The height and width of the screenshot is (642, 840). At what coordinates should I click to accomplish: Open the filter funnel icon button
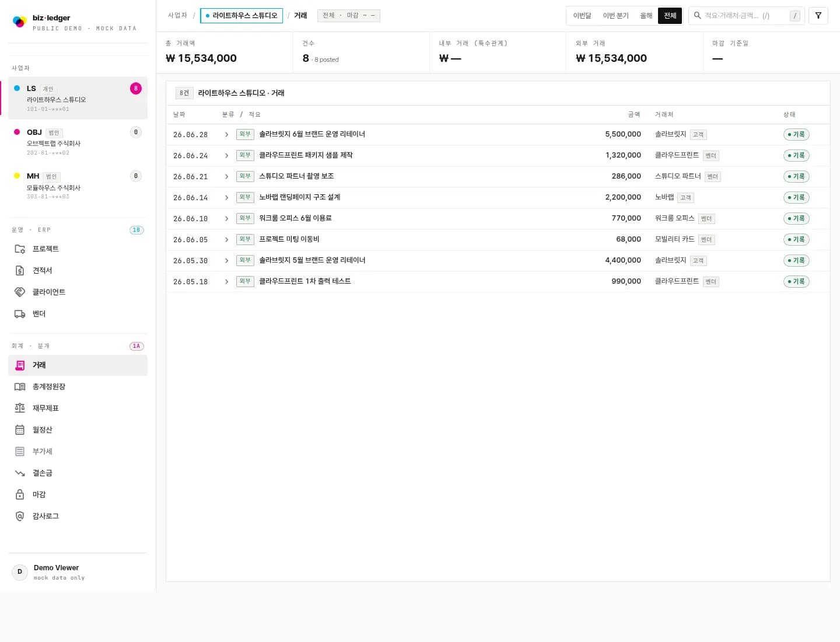pyautogui.click(x=818, y=16)
